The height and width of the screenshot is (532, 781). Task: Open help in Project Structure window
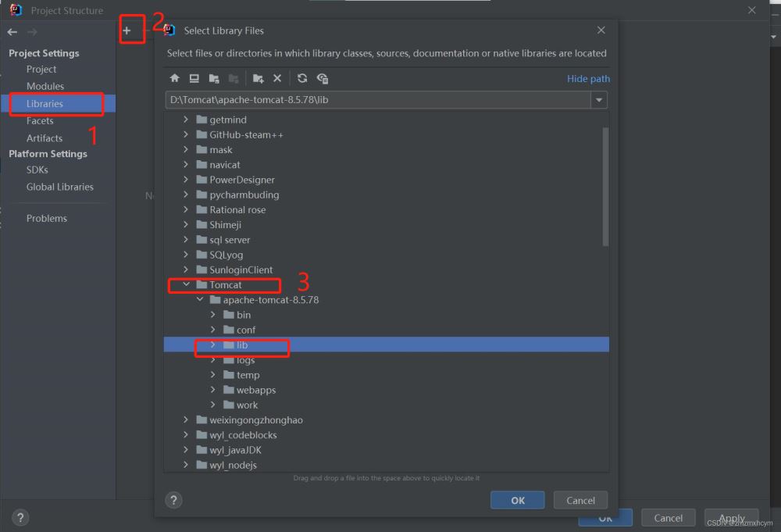click(x=20, y=518)
